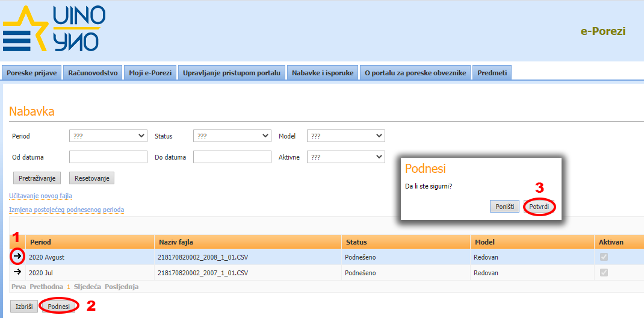Click Redovan model in 2020 Jul row
Viewport: 644px width, 318px height.
[x=486, y=273]
